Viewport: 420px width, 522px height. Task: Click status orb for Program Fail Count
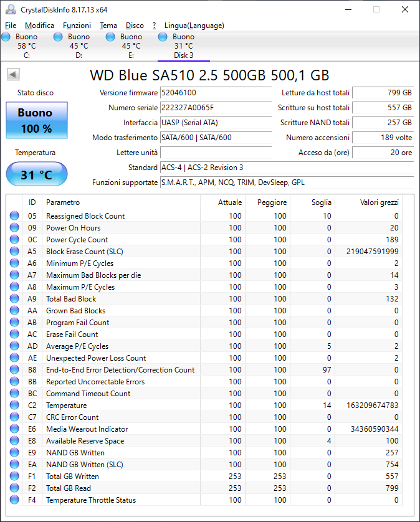coord(14,322)
